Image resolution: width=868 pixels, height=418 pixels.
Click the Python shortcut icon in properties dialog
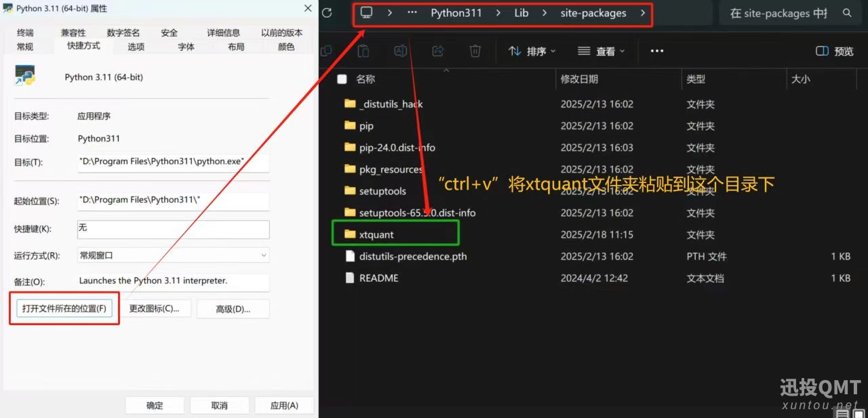click(25, 76)
